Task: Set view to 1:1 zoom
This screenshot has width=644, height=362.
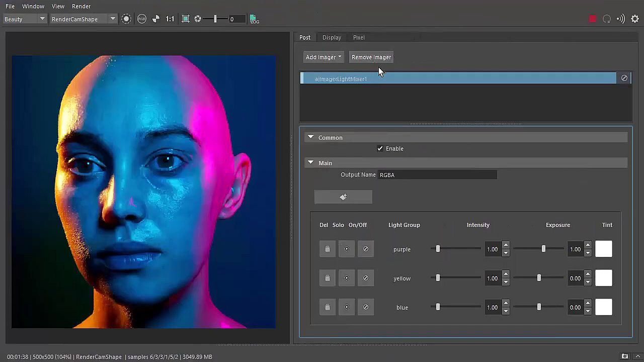Action: 170,19
